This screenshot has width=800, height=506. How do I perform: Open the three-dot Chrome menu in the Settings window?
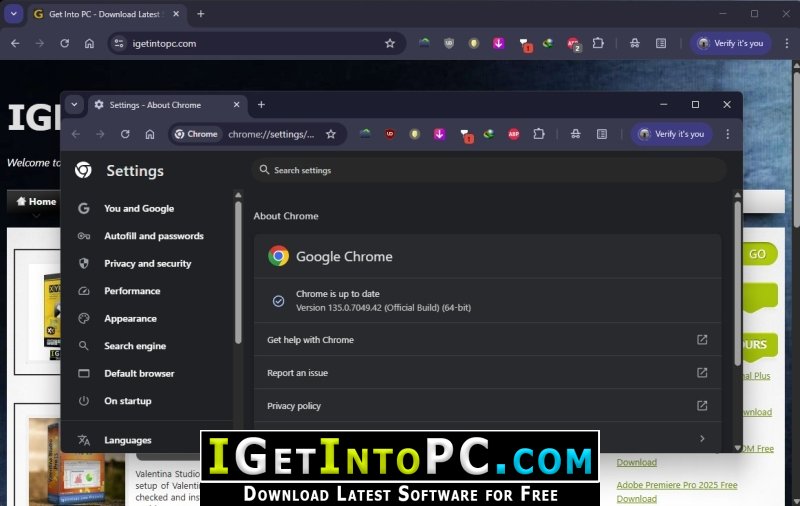pyautogui.click(x=728, y=134)
